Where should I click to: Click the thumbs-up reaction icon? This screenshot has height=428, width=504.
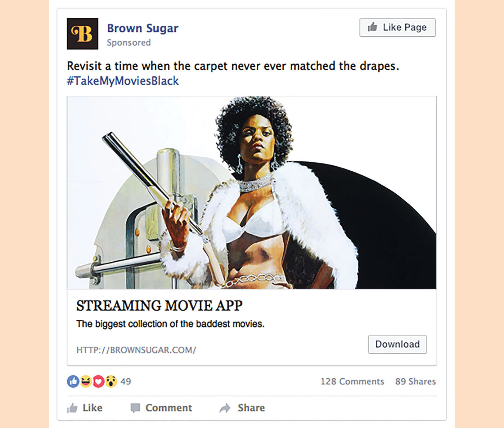[x=73, y=381]
